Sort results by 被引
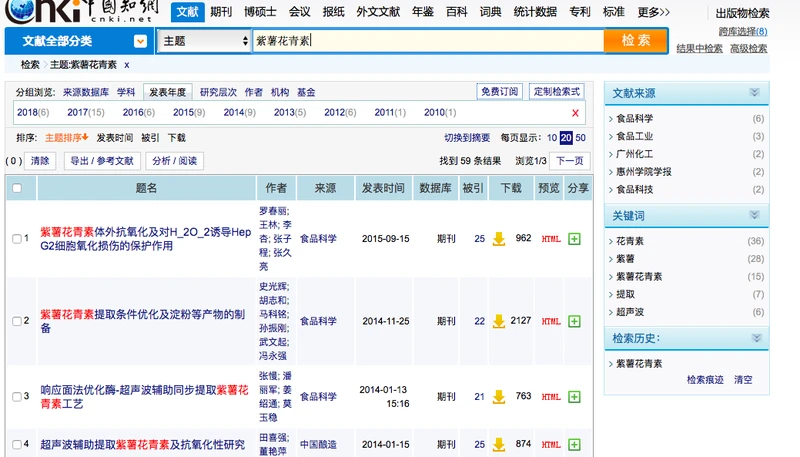Image resolution: width=800 pixels, height=457 pixels. pos(151,138)
